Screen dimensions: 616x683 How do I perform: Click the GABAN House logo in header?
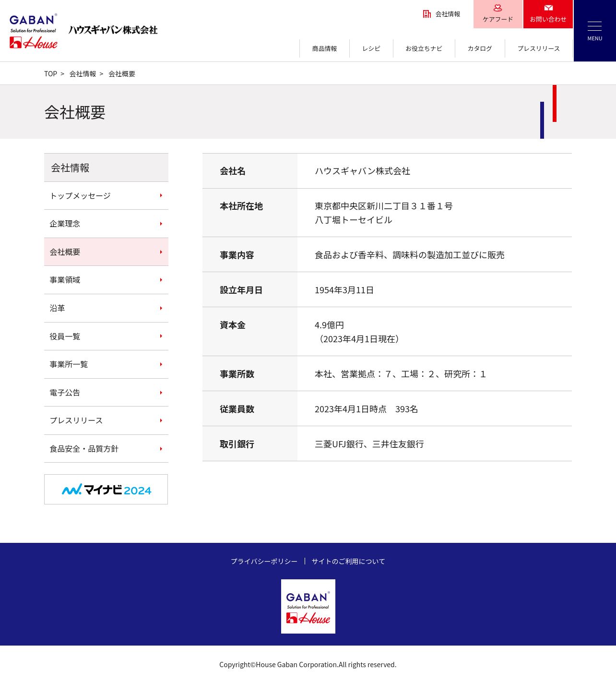pos(33,31)
